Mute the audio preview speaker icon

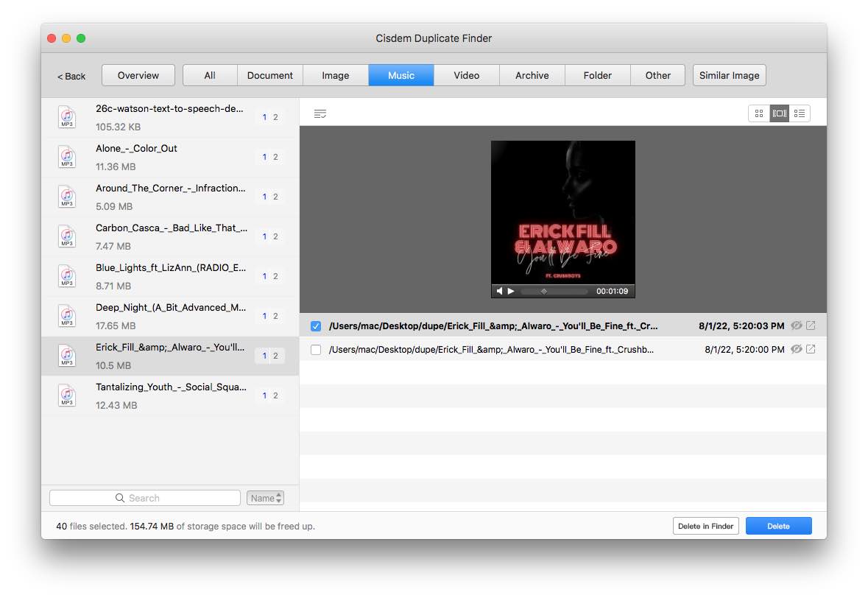coord(499,291)
